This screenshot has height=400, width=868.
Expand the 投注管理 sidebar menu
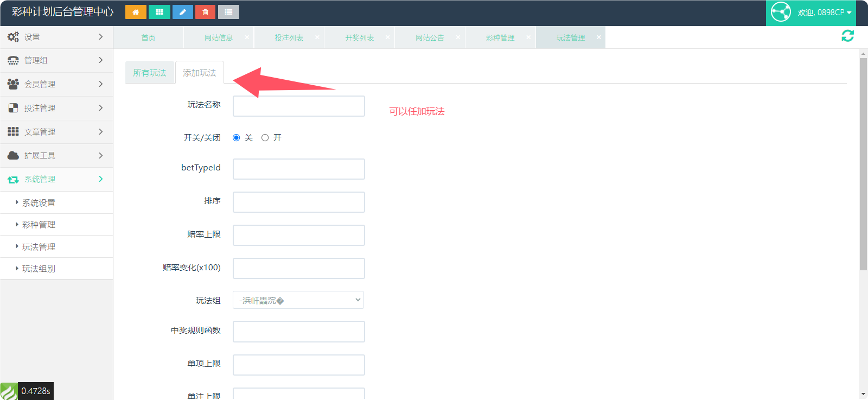[x=56, y=108]
